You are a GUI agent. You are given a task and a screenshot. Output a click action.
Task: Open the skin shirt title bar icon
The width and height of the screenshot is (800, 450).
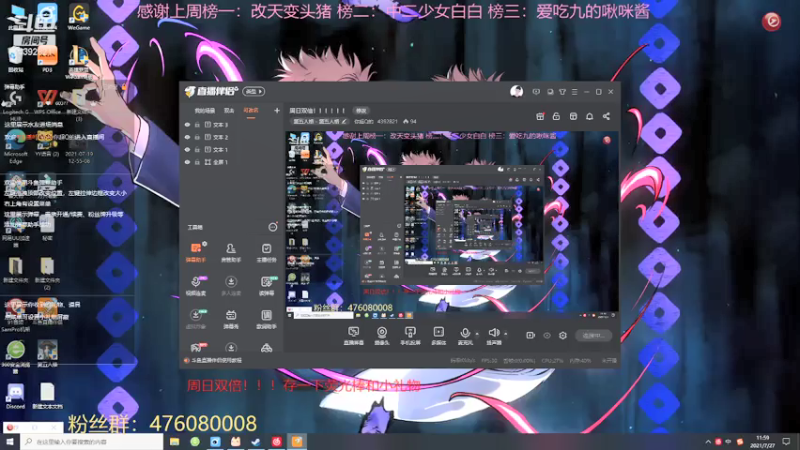pyautogui.click(x=562, y=92)
